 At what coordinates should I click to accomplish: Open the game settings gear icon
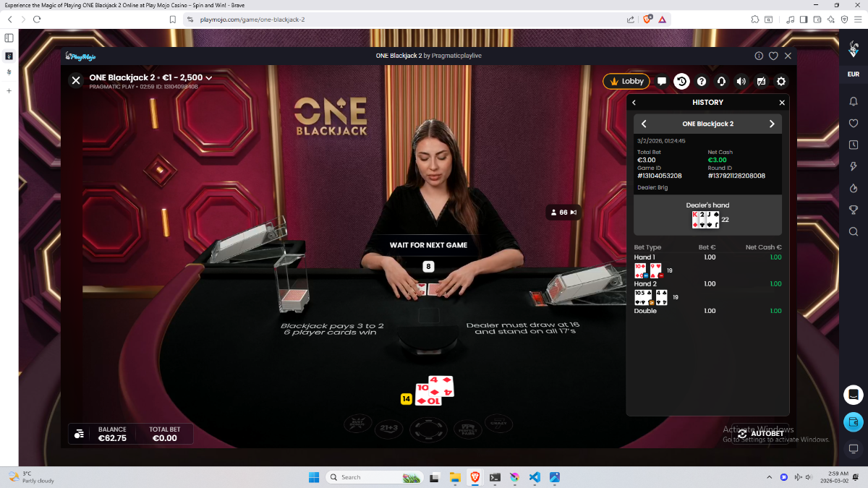[780, 82]
